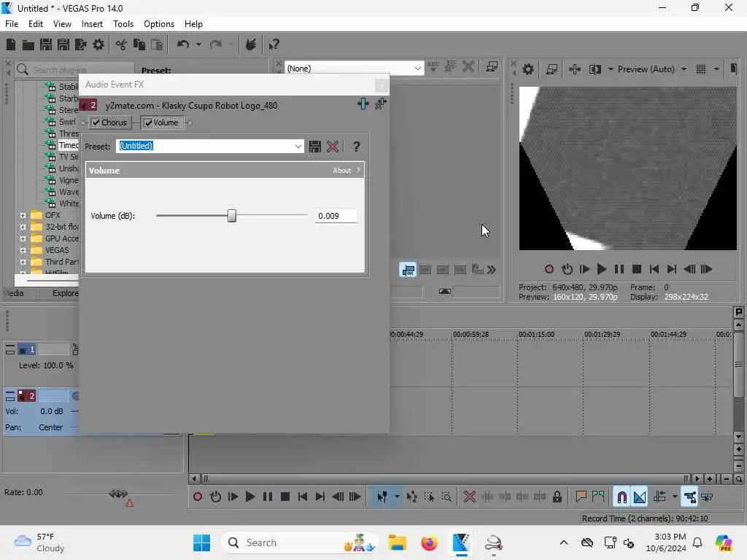Viewport: 747px width, 560px height.
Task: Open the (None) dropdown list
Action: coord(417,69)
